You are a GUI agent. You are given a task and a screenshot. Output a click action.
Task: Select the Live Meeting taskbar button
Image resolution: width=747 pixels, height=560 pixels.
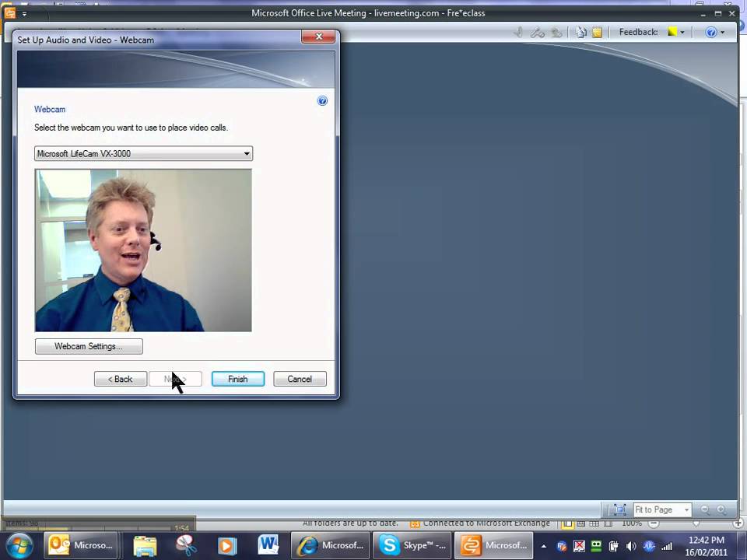click(493, 546)
